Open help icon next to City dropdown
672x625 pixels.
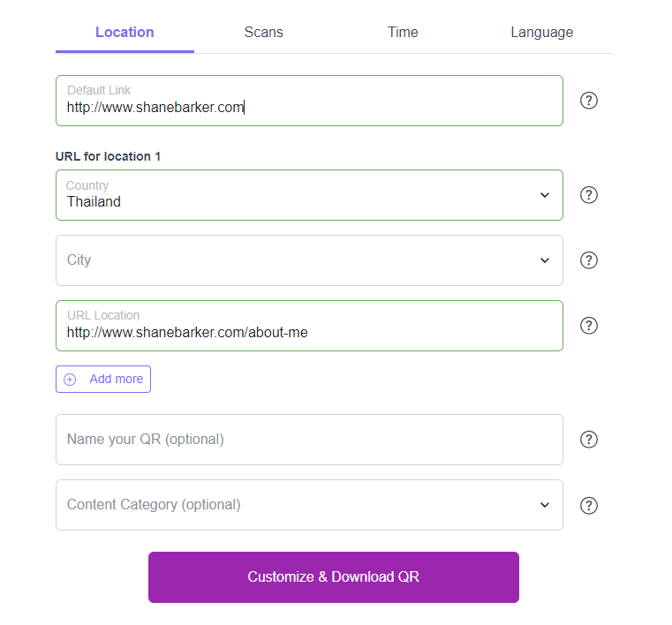[589, 260]
